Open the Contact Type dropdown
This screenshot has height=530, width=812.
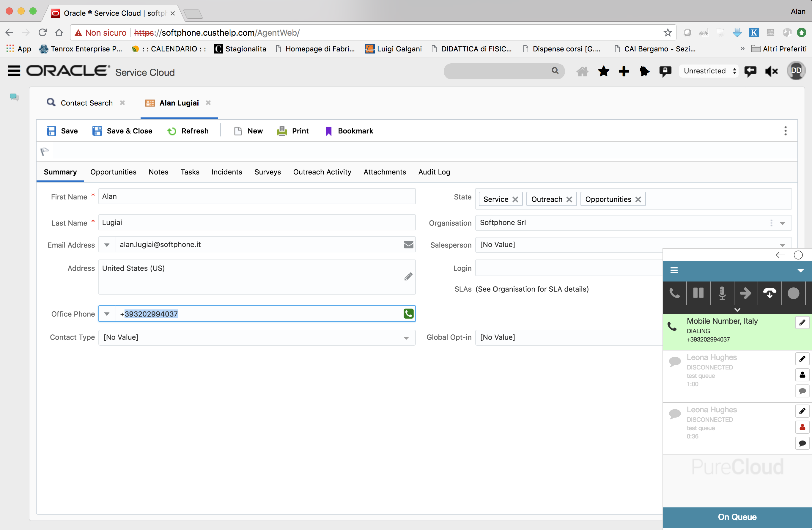pos(406,337)
